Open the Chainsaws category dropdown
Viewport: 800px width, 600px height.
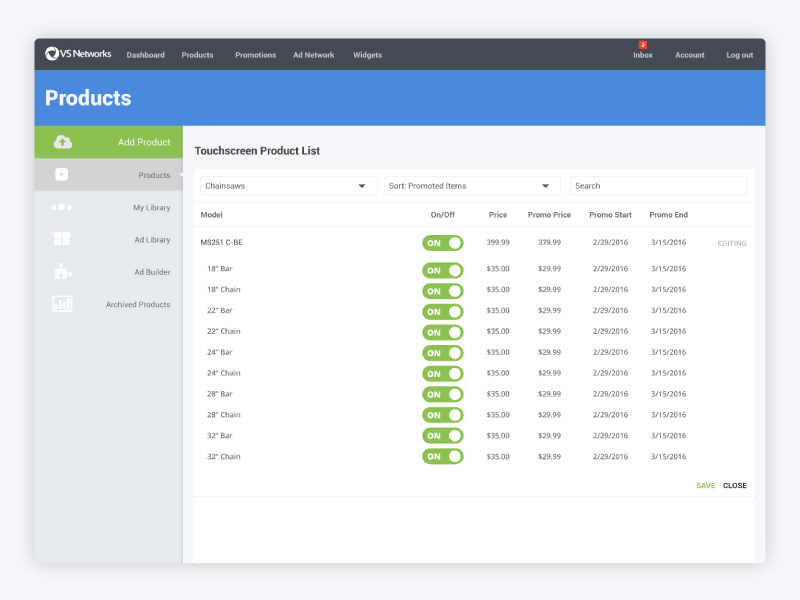(287, 185)
